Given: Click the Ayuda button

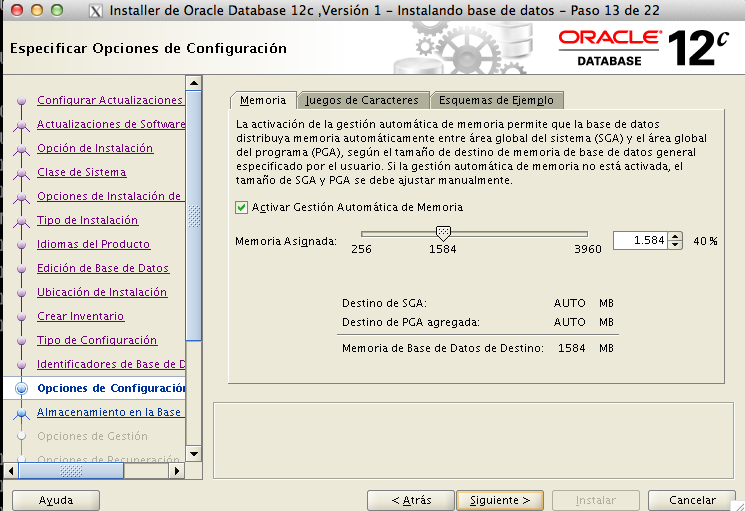Looking at the screenshot, I should click(x=56, y=500).
